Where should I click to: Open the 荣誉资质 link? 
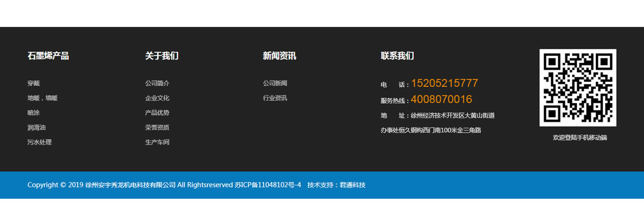(x=157, y=128)
